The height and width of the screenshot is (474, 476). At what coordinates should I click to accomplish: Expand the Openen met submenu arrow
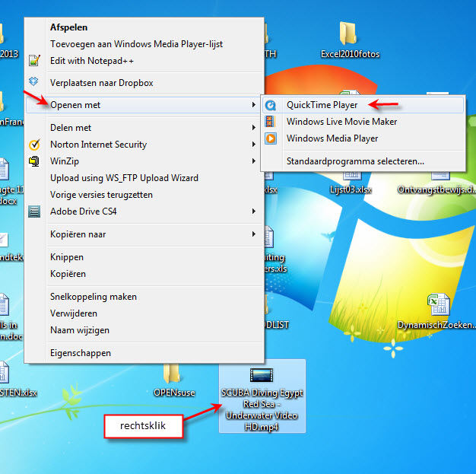[x=253, y=105]
